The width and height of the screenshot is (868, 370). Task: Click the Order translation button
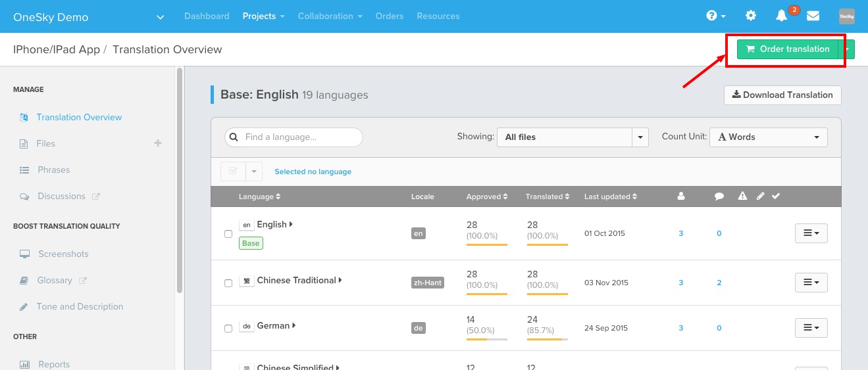pyautogui.click(x=788, y=49)
